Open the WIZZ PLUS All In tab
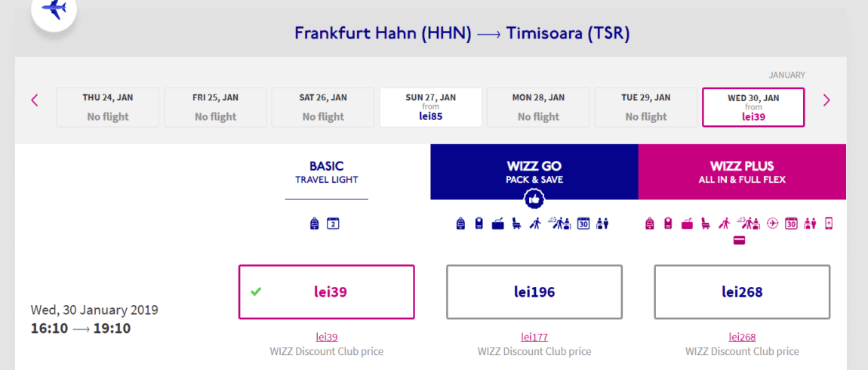The width and height of the screenshot is (868, 370). pos(743,171)
